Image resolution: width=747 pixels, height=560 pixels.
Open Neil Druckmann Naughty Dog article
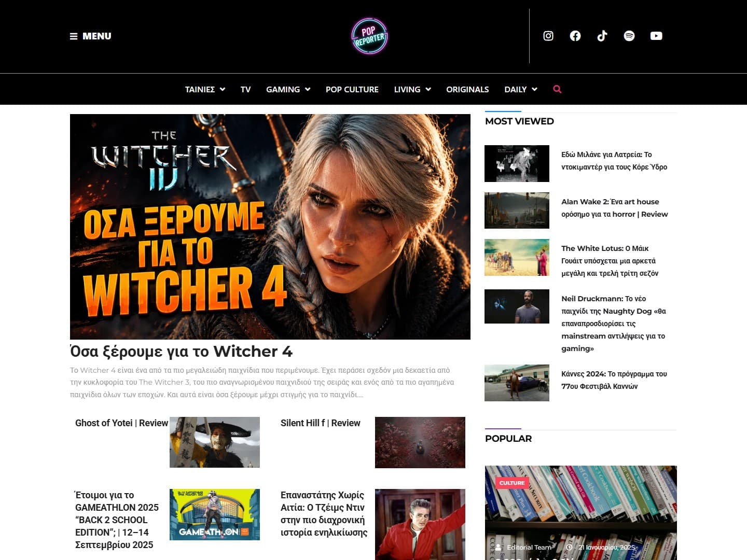tap(614, 324)
